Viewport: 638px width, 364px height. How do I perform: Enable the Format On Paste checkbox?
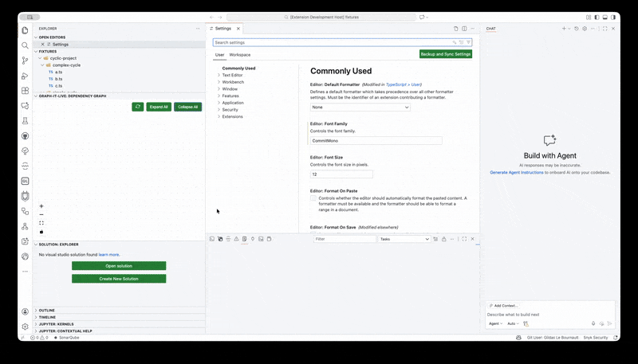pyautogui.click(x=313, y=198)
